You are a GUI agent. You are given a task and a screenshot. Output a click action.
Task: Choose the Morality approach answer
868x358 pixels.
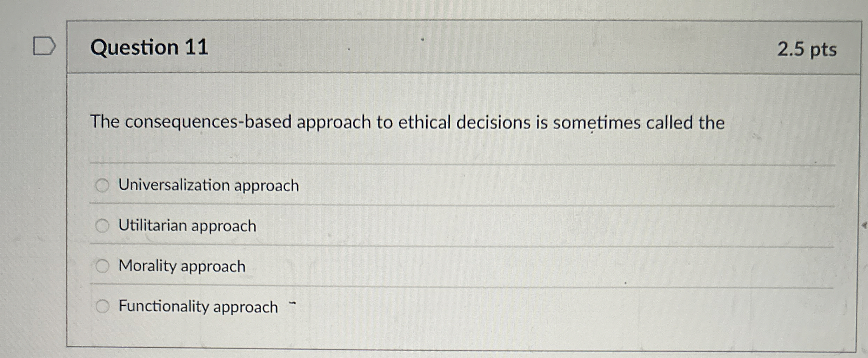coord(102,267)
